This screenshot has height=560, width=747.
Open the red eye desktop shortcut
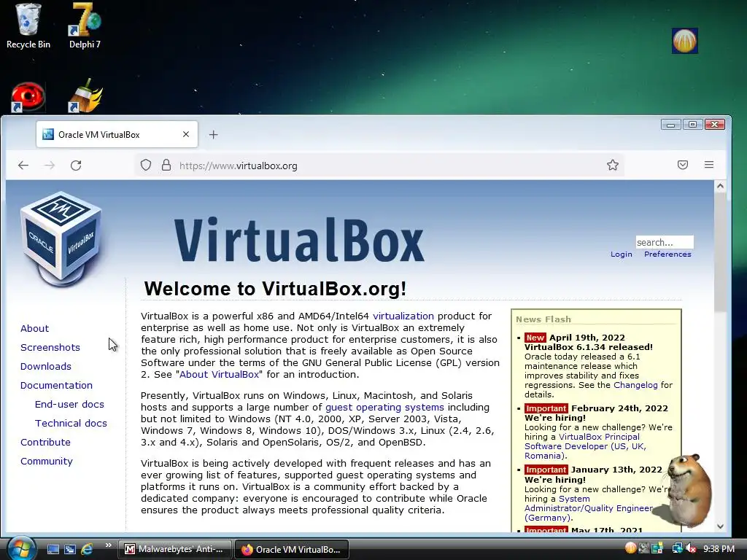28,97
